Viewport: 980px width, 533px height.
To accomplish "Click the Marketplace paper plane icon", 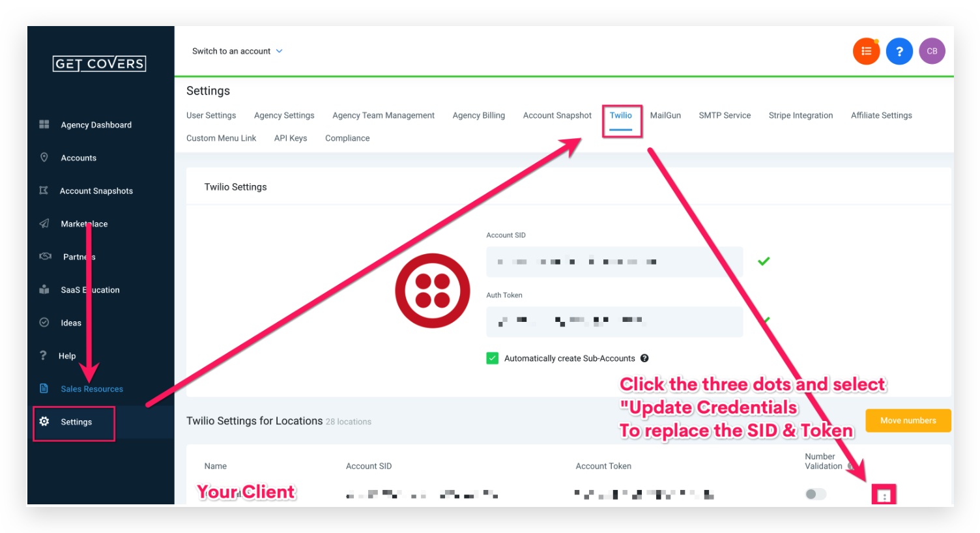I will (x=44, y=223).
